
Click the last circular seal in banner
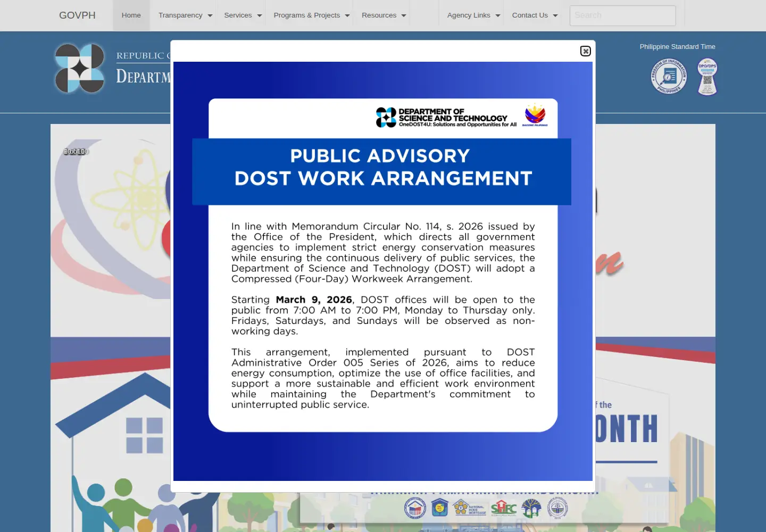point(557,508)
